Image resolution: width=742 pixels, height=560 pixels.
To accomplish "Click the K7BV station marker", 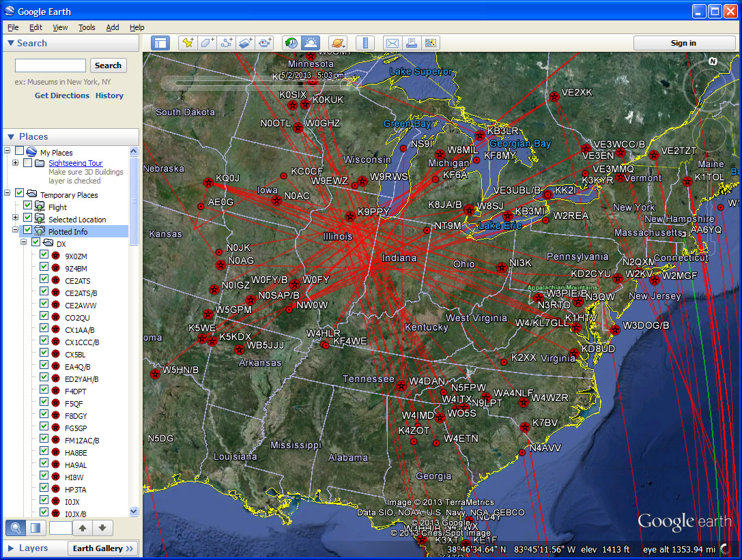I will [x=525, y=428].
